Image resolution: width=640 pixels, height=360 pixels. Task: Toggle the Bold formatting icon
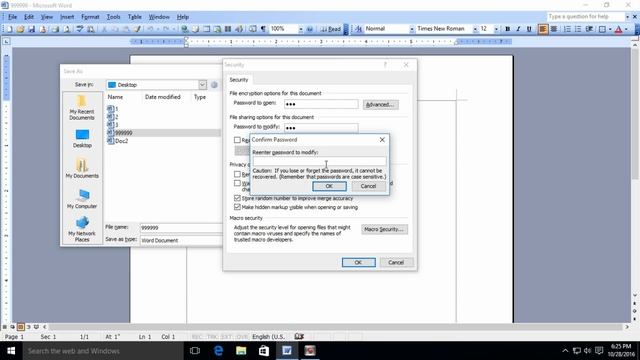507,29
